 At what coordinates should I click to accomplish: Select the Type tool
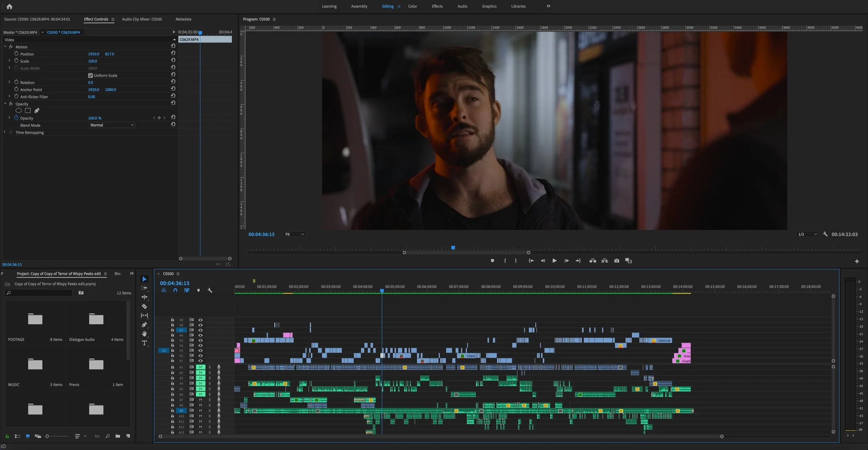point(144,343)
